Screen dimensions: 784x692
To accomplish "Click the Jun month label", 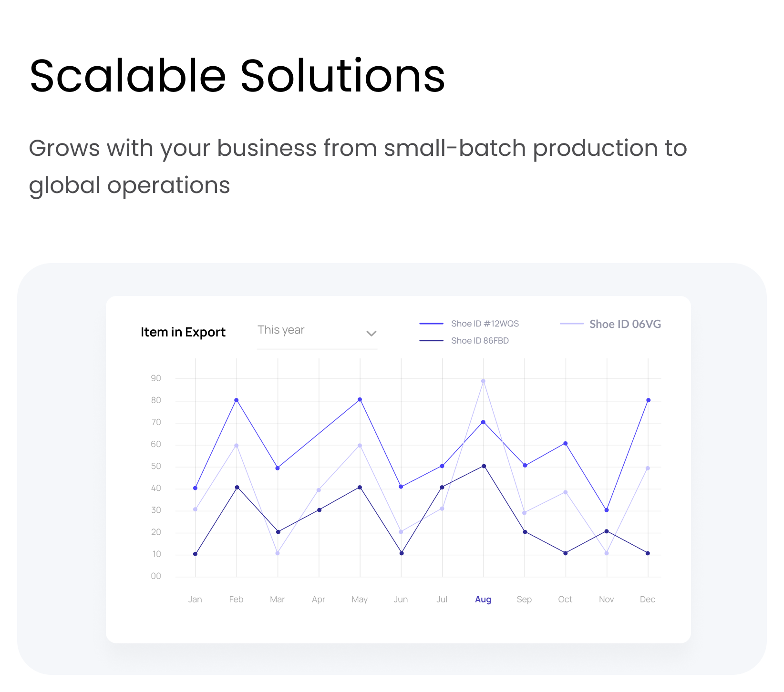I will click(401, 599).
